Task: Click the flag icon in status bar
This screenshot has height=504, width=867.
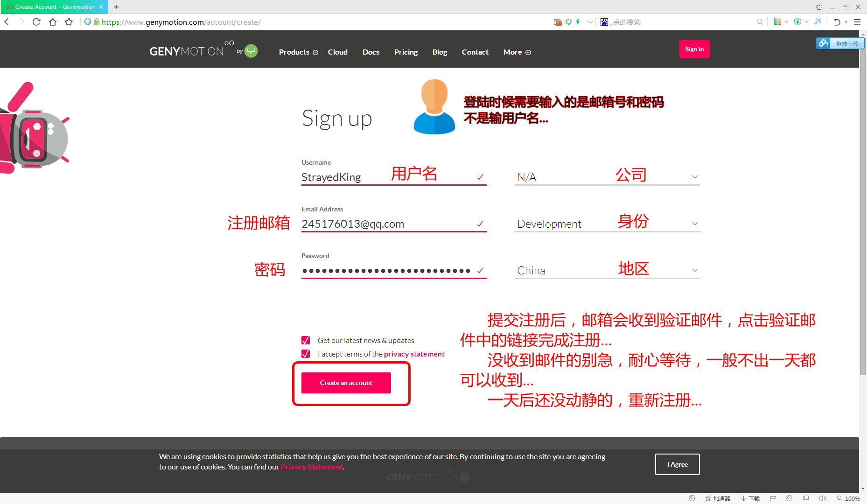Action: [773, 498]
